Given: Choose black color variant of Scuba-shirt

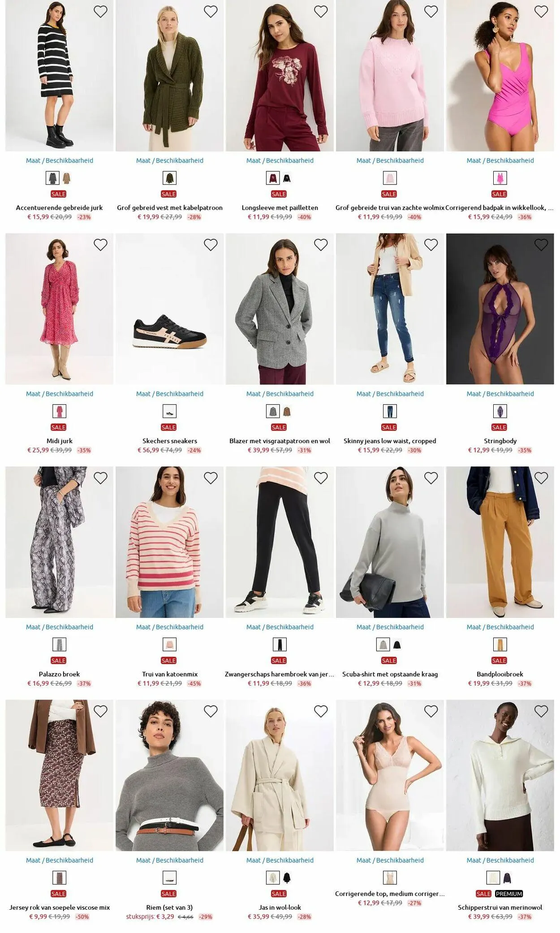Looking at the screenshot, I should [x=397, y=645].
